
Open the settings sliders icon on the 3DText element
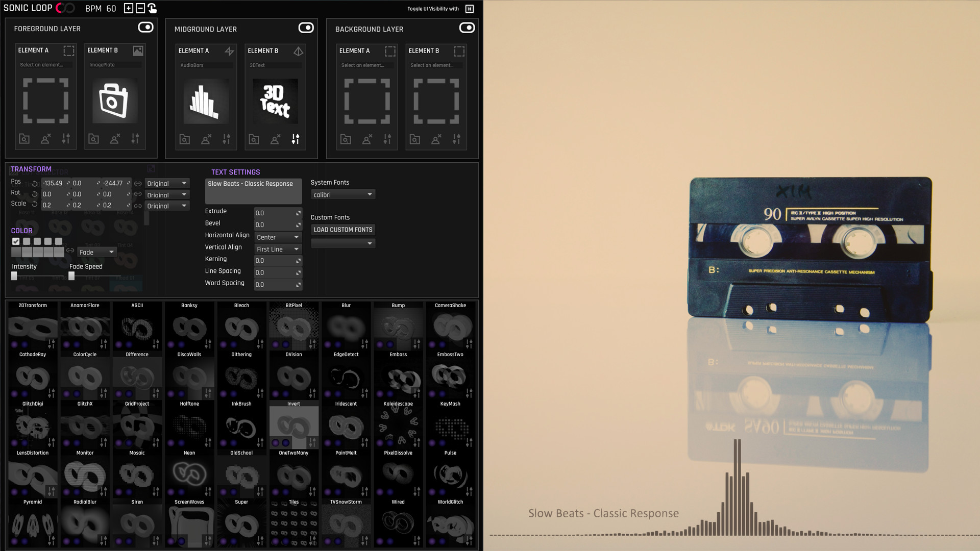point(295,138)
